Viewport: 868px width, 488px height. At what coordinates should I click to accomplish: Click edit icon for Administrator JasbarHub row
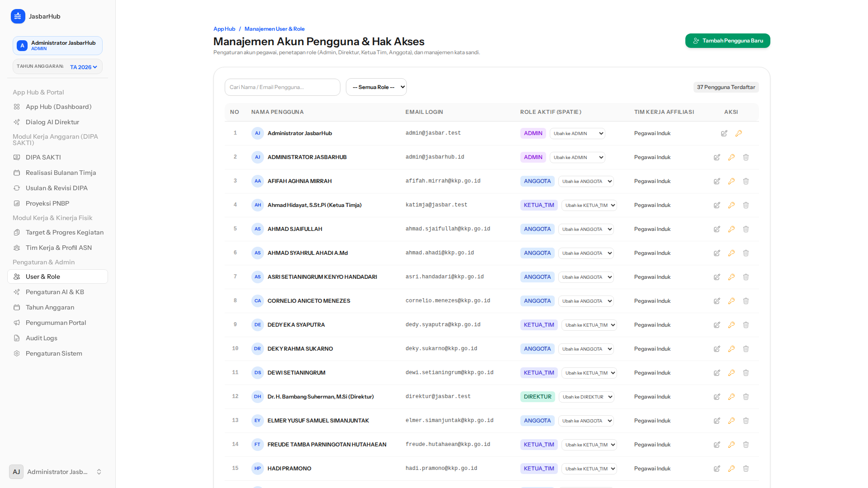pyautogui.click(x=724, y=133)
